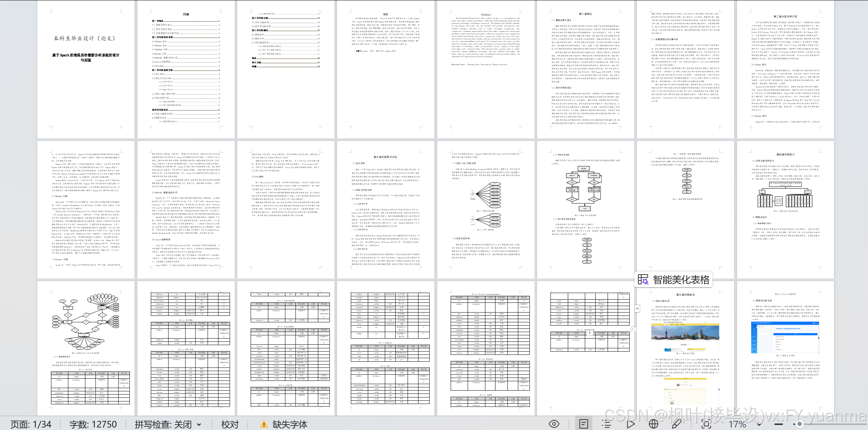Open web layout globe icon

pyautogui.click(x=653, y=424)
